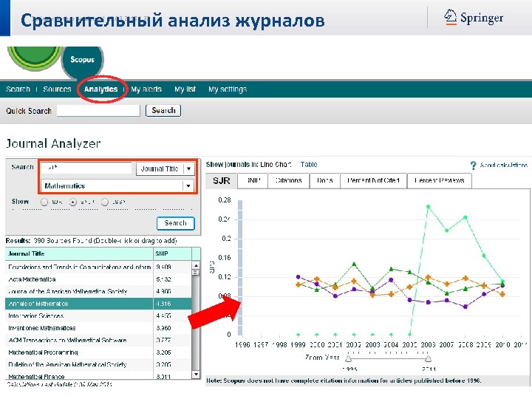Click the Quick Search button
This screenshot has width=532, height=399.
tap(163, 111)
